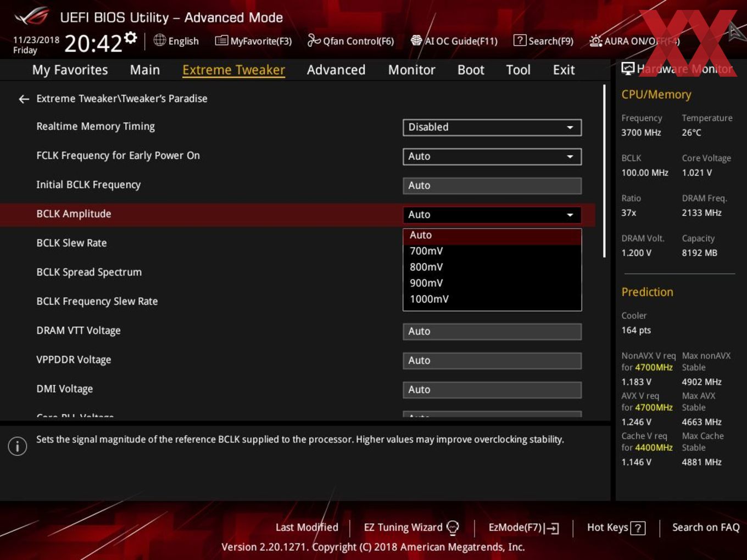Choose 800mV option
The height and width of the screenshot is (560, 747).
tap(492, 267)
